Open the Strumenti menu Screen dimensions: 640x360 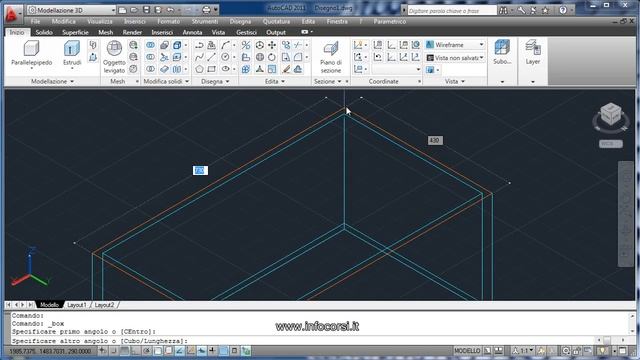(204, 21)
